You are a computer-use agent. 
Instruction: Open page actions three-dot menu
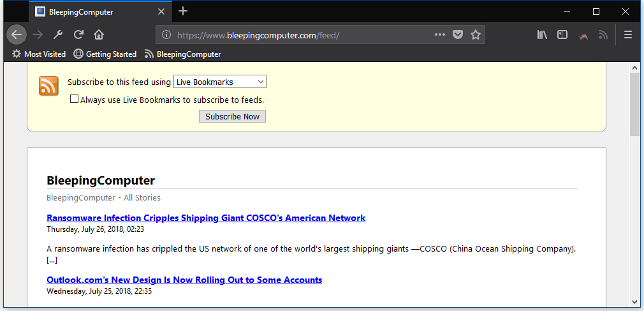click(x=440, y=35)
